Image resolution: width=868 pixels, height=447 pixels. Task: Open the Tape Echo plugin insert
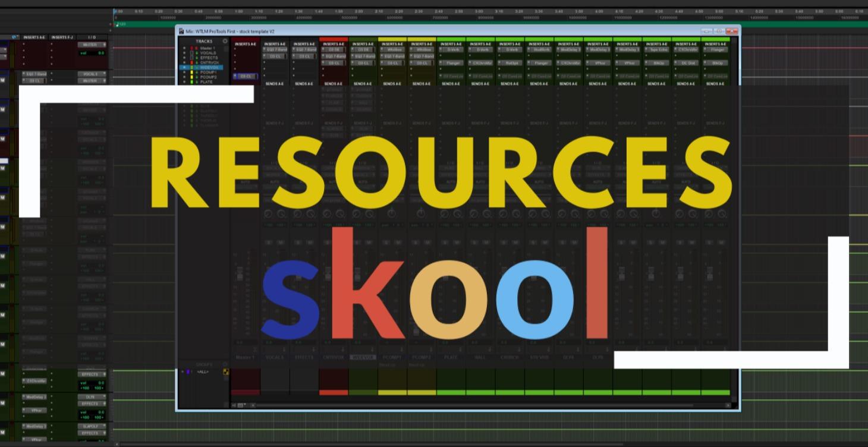[x=656, y=48]
